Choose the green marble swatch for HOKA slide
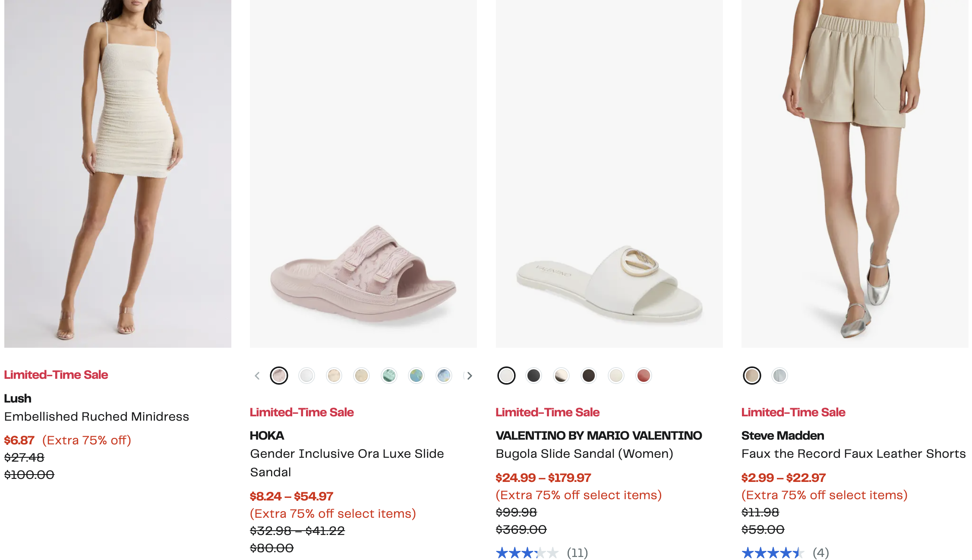The height and width of the screenshot is (560, 972). coord(389,376)
